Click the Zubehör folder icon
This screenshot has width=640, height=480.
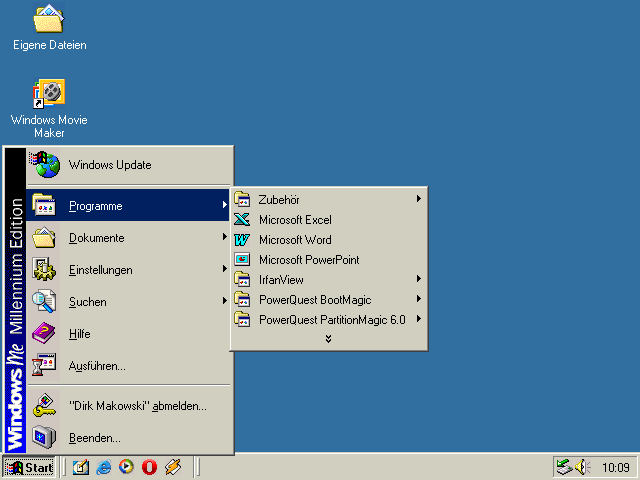[x=242, y=199]
